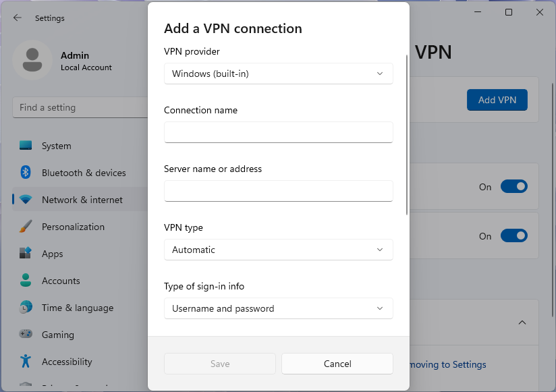Toggle the upper VPN setting switch
The image size is (556, 392).
point(513,186)
